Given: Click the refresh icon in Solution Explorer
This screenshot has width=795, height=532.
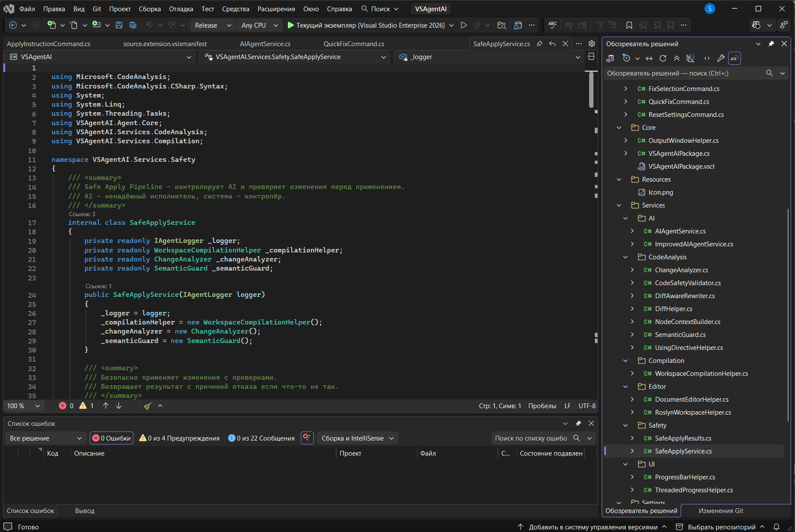Looking at the screenshot, I should click(663, 58).
